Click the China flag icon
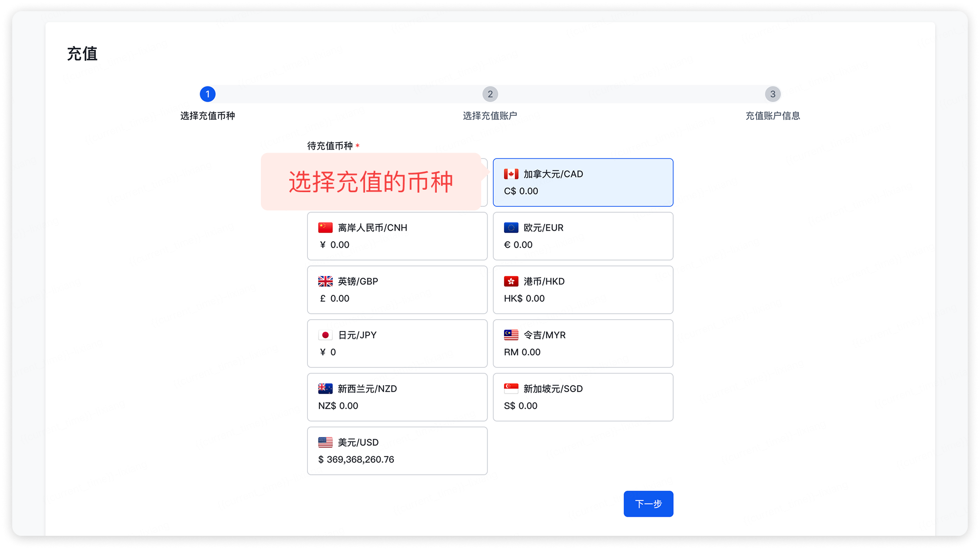Image resolution: width=980 pixels, height=550 pixels. [x=325, y=228]
